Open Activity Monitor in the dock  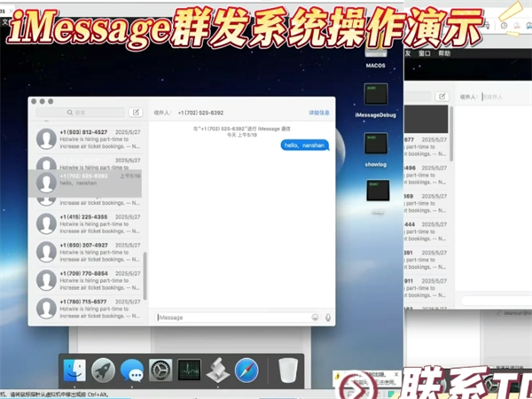pyautogui.click(x=190, y=370)
